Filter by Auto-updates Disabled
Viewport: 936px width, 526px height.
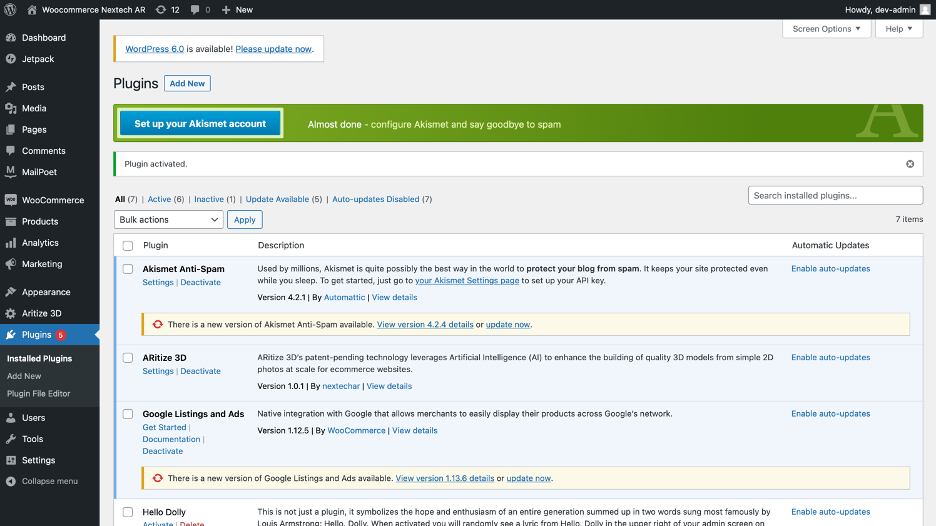click(375, 199)
